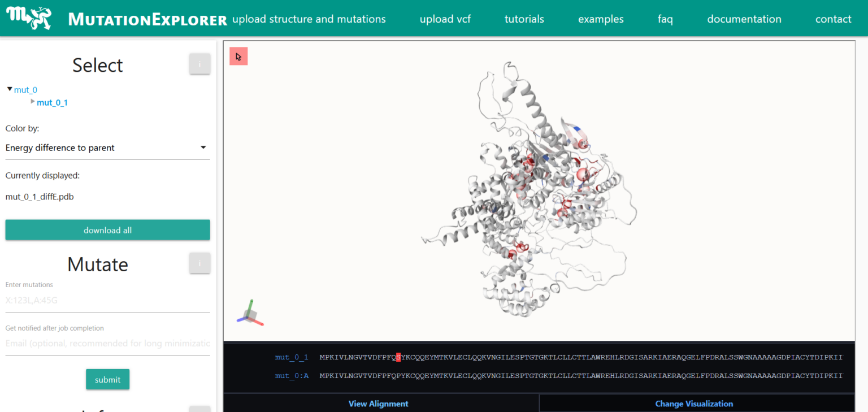
Task: Open the info tooltip next to Select
Action: [x=199, y=64]
